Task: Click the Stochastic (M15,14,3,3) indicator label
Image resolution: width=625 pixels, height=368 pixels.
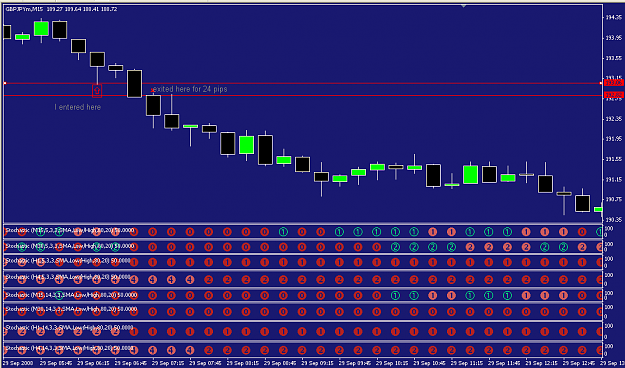Action: click(71, 295)
